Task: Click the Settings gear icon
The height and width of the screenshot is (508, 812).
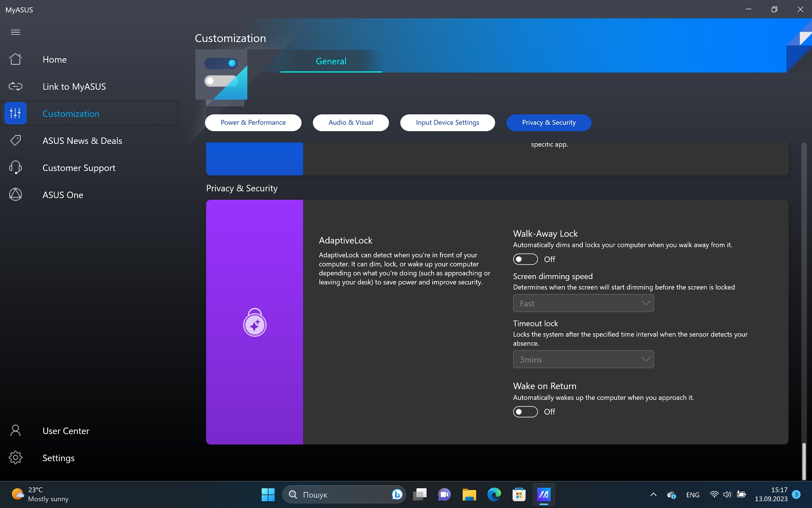Action: pos(16,458)
